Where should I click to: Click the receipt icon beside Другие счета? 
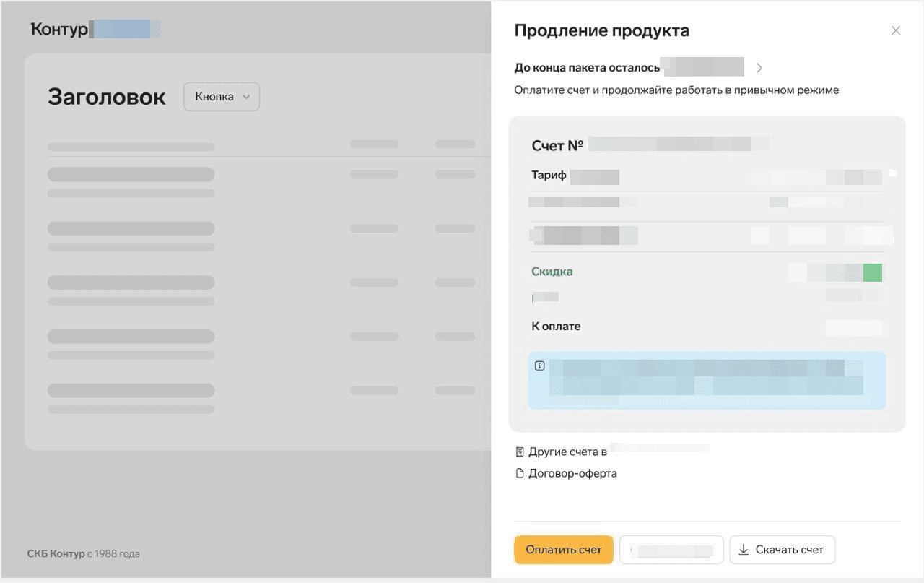pos(520,452)
